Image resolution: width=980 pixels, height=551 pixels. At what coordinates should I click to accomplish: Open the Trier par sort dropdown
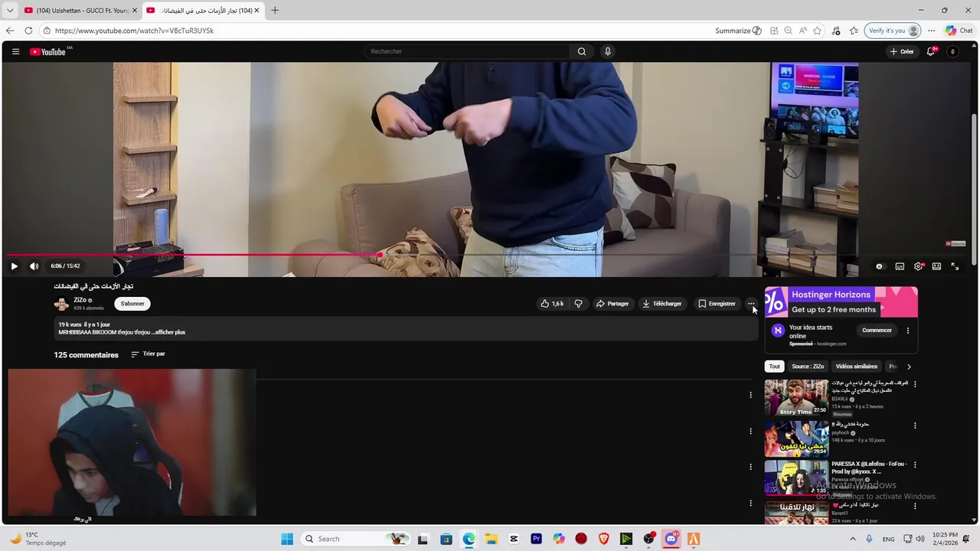click(x=148, y=354)
